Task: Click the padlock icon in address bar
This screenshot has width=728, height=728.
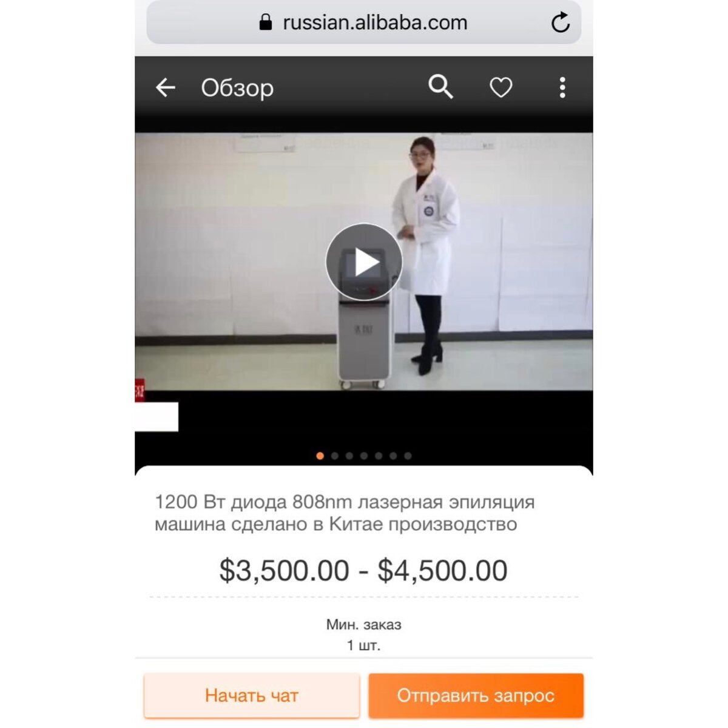Action: (x=266, y=23)
